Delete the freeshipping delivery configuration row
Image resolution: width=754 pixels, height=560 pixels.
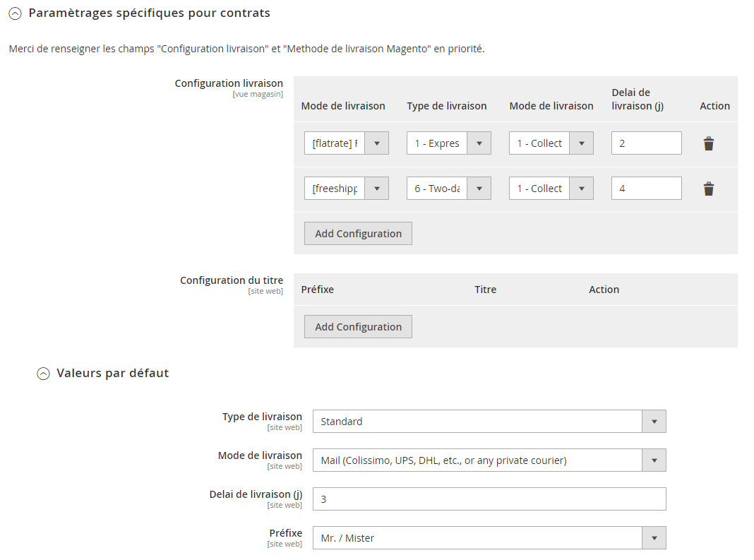pyautogui.click(x=708, y=189)
